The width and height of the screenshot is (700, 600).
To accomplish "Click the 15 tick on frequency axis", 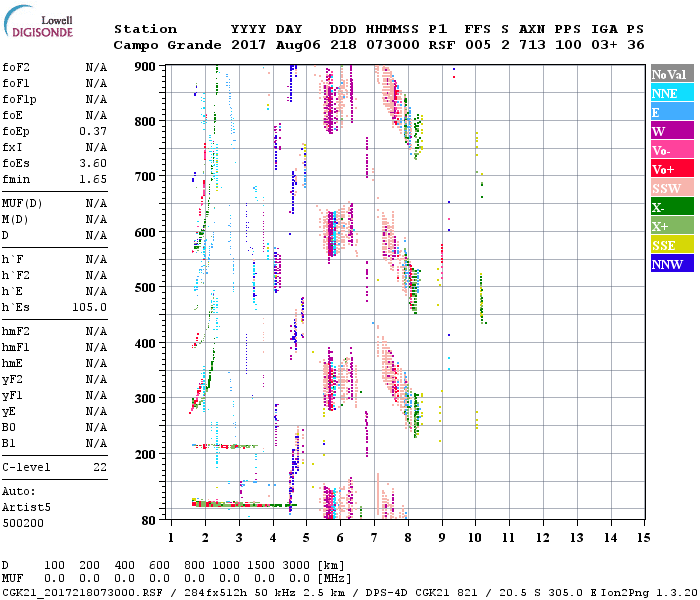I will click(643, 538).
